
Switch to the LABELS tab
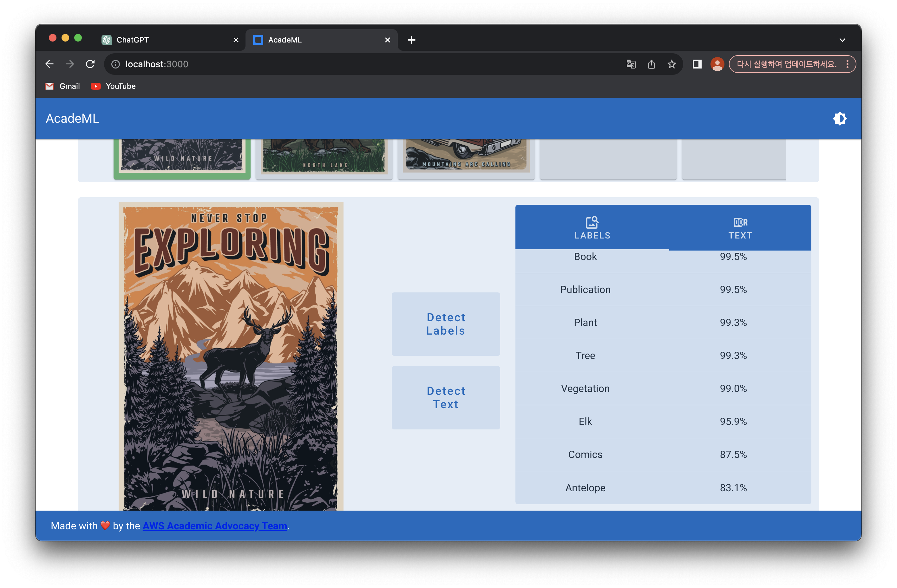(592, 228)
